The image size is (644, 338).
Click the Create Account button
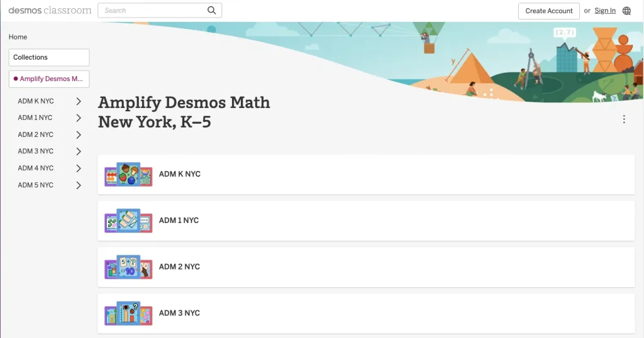pos(548,11)
